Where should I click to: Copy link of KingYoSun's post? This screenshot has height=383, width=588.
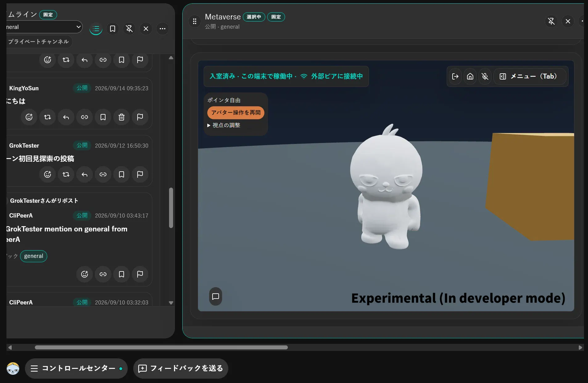point(85,117)
